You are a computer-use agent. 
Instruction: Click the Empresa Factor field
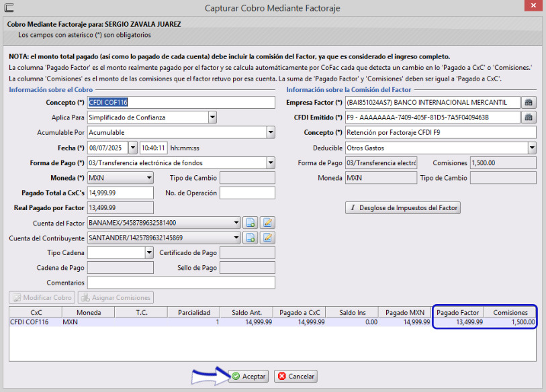(x=433, y=102)
